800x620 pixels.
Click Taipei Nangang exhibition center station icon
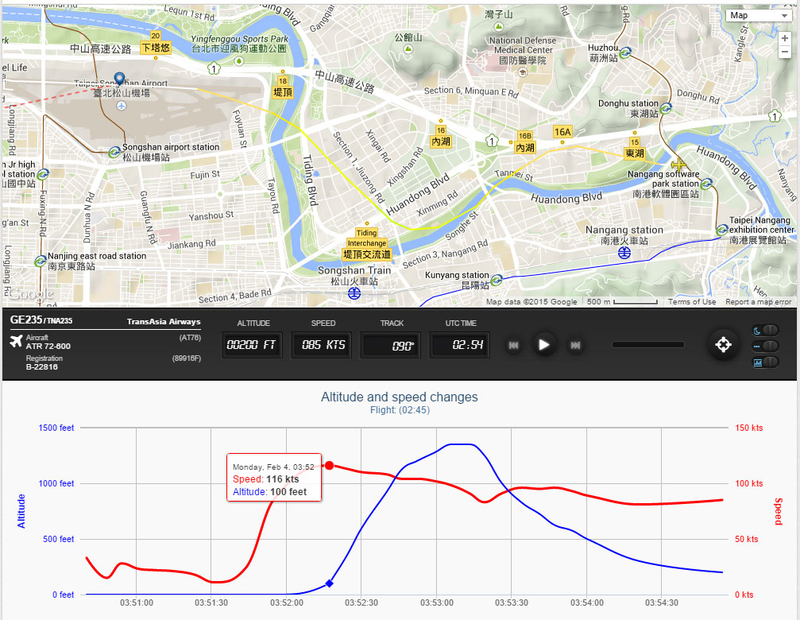[x=721, y=230]
